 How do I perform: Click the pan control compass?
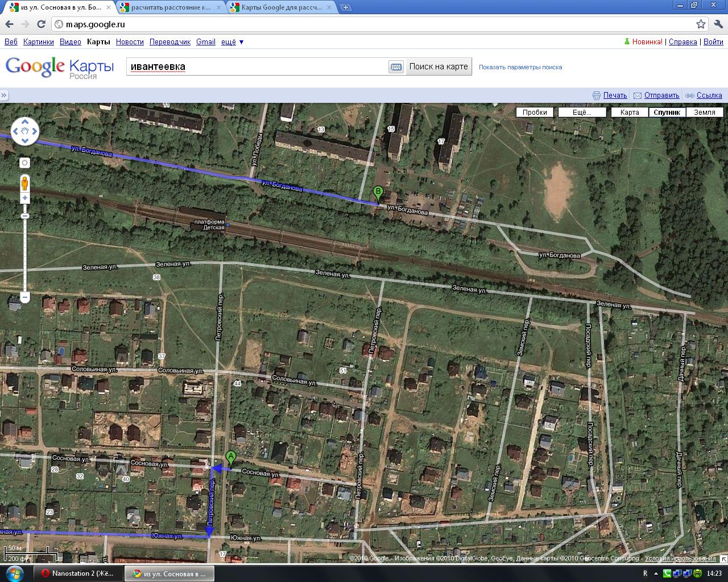25,131
